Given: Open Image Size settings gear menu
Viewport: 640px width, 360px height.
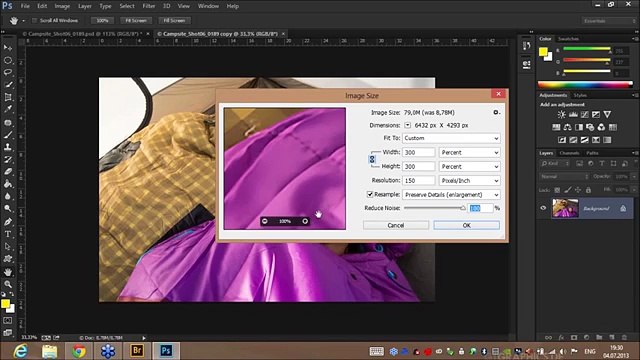Looking at the screenshot, I should pyautogui.click(x=496, y=112).
